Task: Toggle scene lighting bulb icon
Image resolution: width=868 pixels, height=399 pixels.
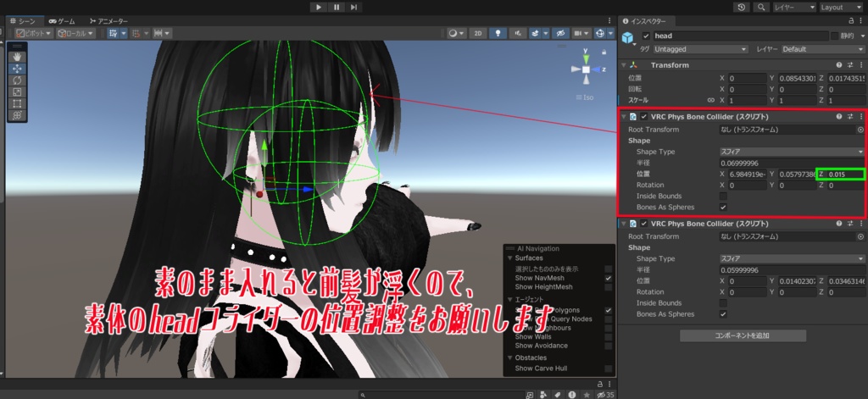Action: pos(498,33)
